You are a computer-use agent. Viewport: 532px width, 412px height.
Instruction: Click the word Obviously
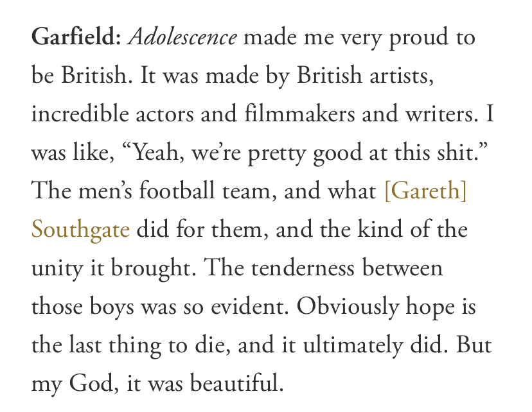point(348,307)
